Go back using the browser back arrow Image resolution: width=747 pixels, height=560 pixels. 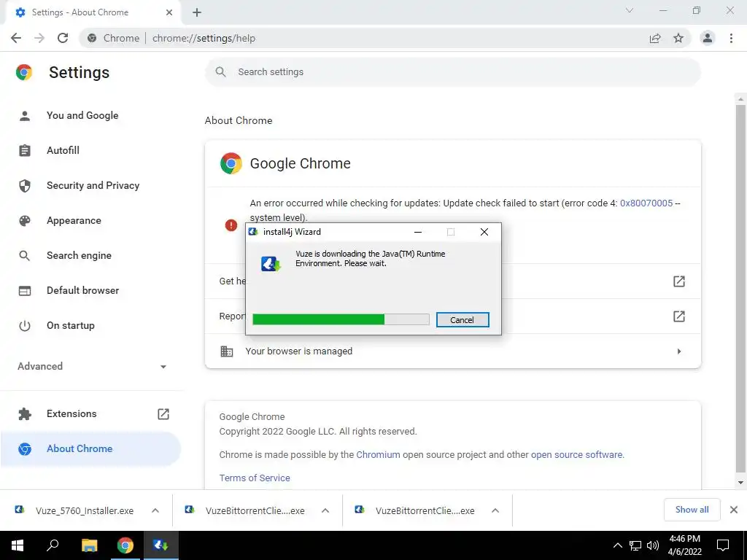tap(16, 38)
